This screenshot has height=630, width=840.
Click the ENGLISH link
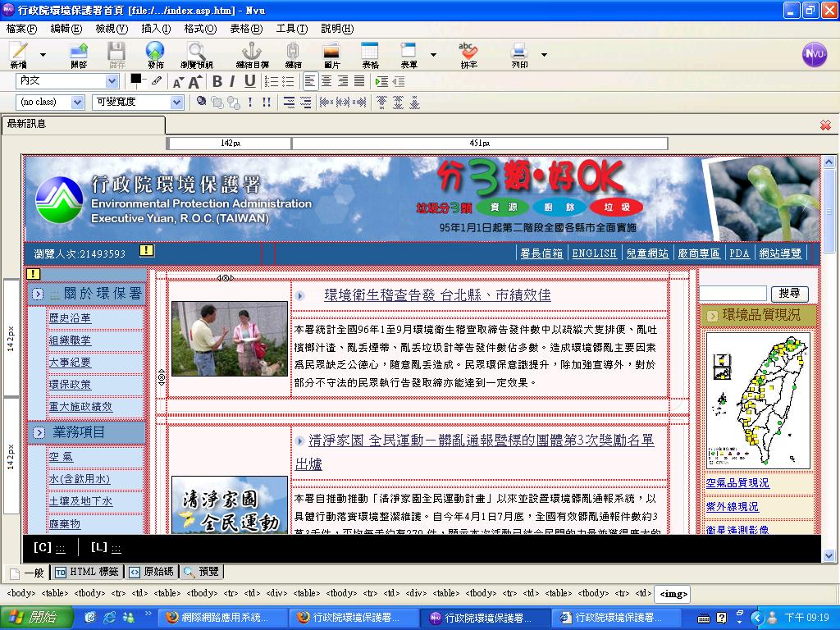[x=594, y=253]
